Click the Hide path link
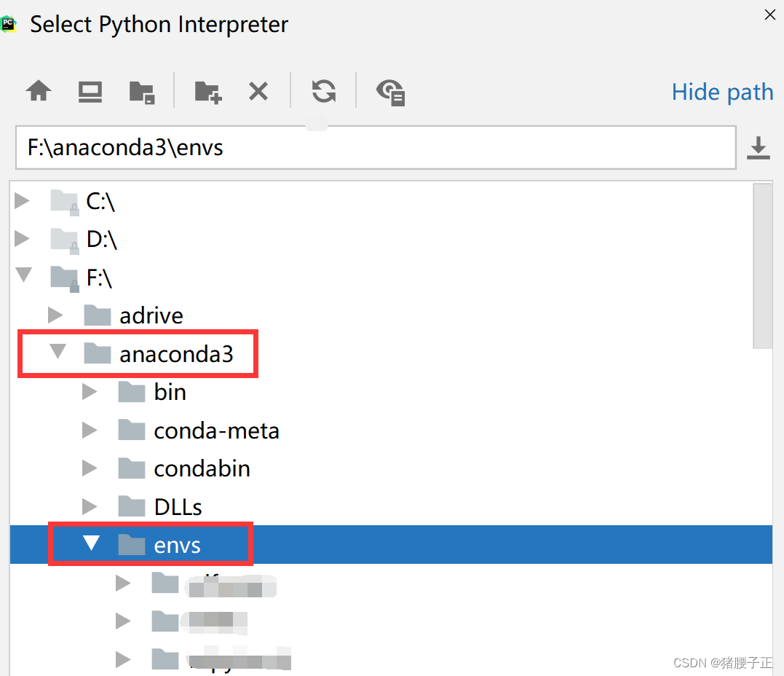 tap(723, 93)
